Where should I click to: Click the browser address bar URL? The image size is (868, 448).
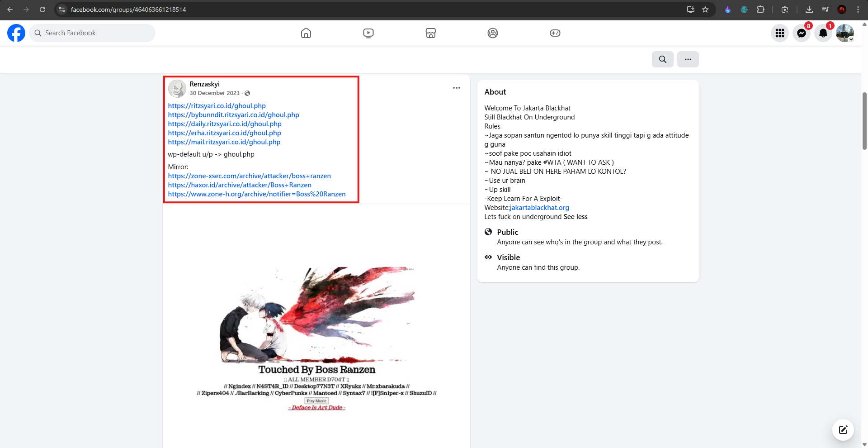128,10
